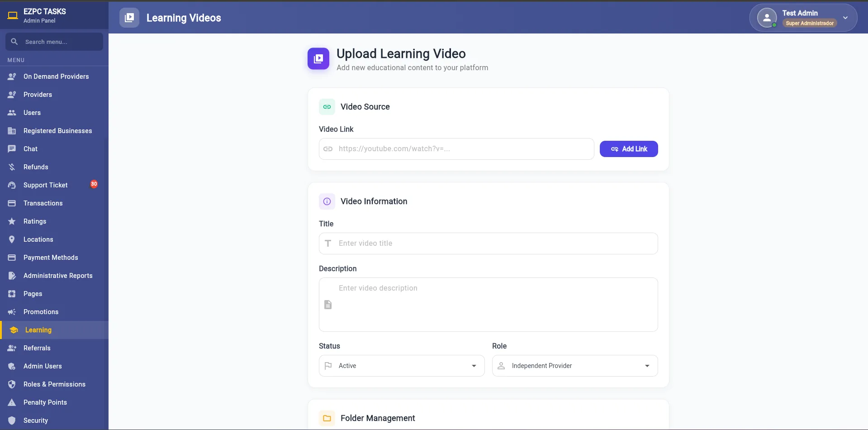Click the Video Source link icon

(x=327, y=107)
